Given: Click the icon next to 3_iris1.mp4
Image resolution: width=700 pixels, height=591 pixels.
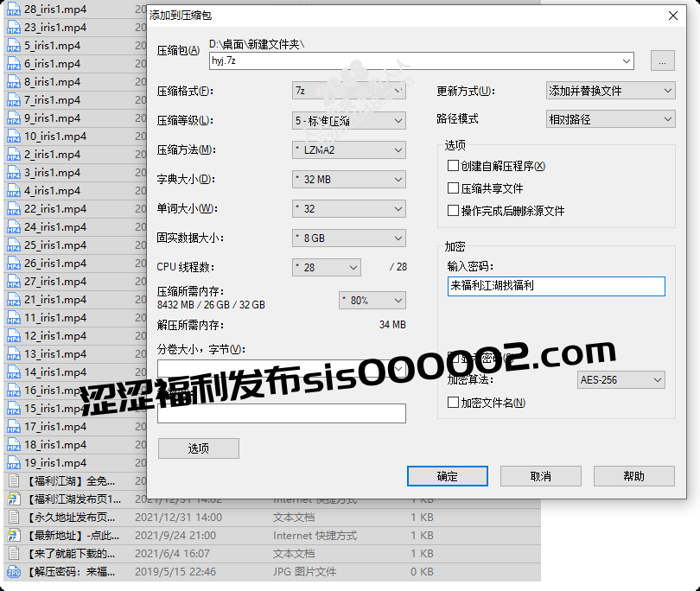Looking at the screenshot, I should pyautogui.click(x=14, y=173).
